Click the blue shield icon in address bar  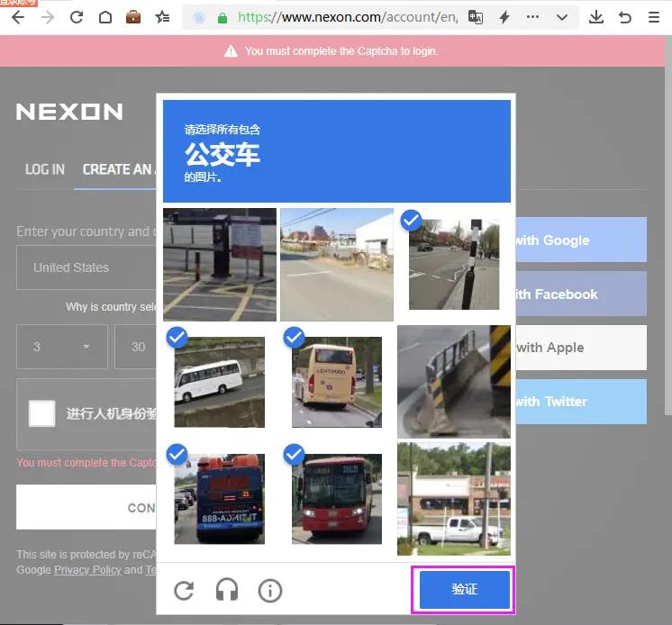[x=198, y=18]
